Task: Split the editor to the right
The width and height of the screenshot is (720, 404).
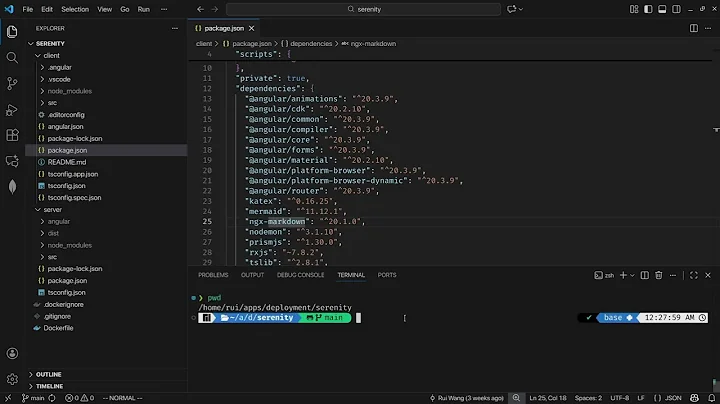Action: click(x=694, y=28)
